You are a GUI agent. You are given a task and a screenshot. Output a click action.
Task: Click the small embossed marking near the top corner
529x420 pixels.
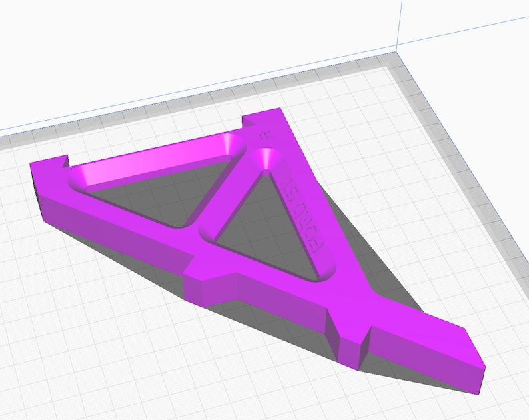click(265, 135)
